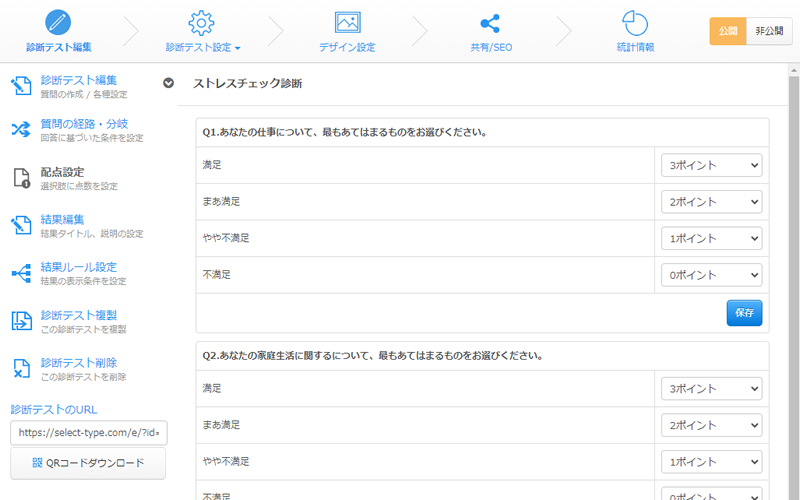The image size is (800, 500).
Task: Open Q1 満足 points dropdown
Action: point(711,165)
